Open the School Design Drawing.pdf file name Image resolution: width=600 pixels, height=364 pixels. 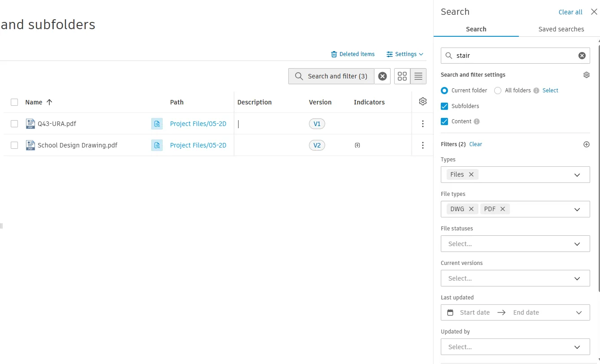(78, 145)
